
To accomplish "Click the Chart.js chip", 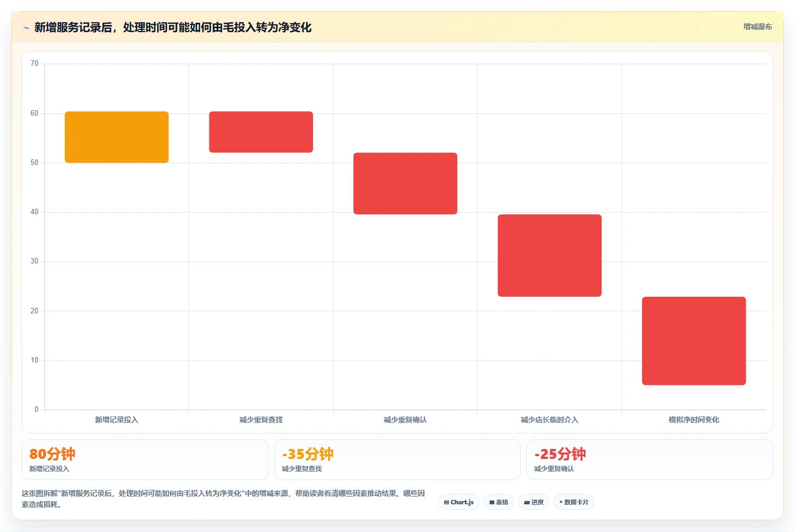I will [459, 502].
